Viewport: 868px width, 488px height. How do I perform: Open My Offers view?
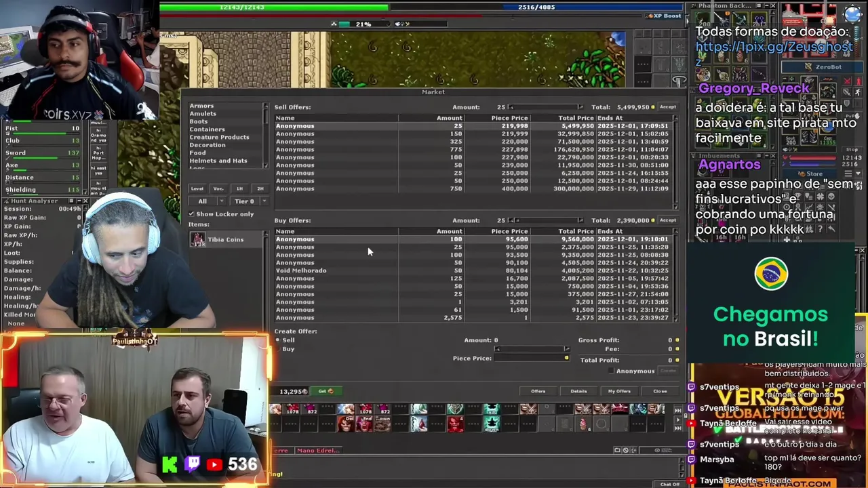click(619, 391)
